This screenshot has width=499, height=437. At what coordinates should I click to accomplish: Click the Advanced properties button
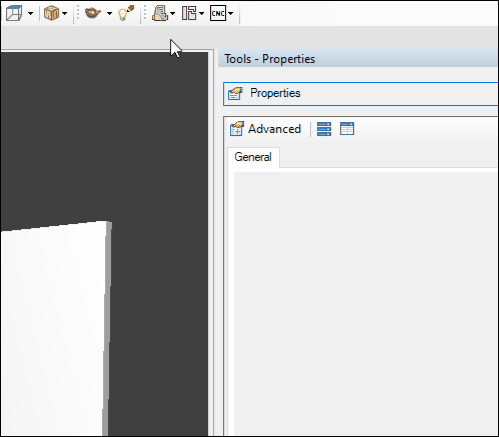coord(265,129)
